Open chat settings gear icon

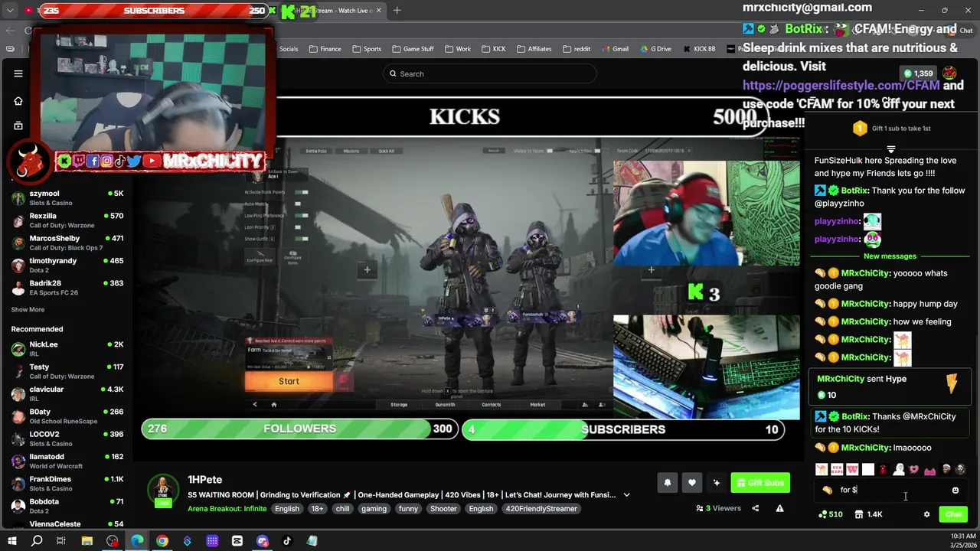click(926, 514)
